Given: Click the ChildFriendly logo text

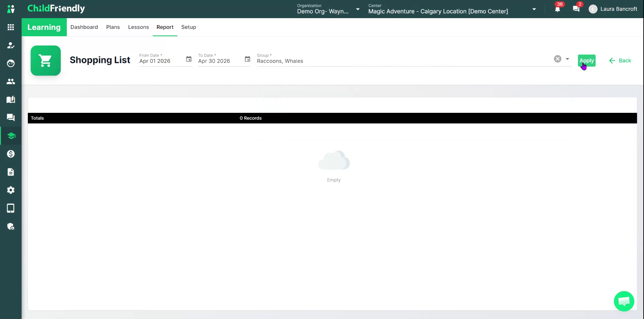Looking at the screenshot, I should pyautogui.click(x=56, y=9).
